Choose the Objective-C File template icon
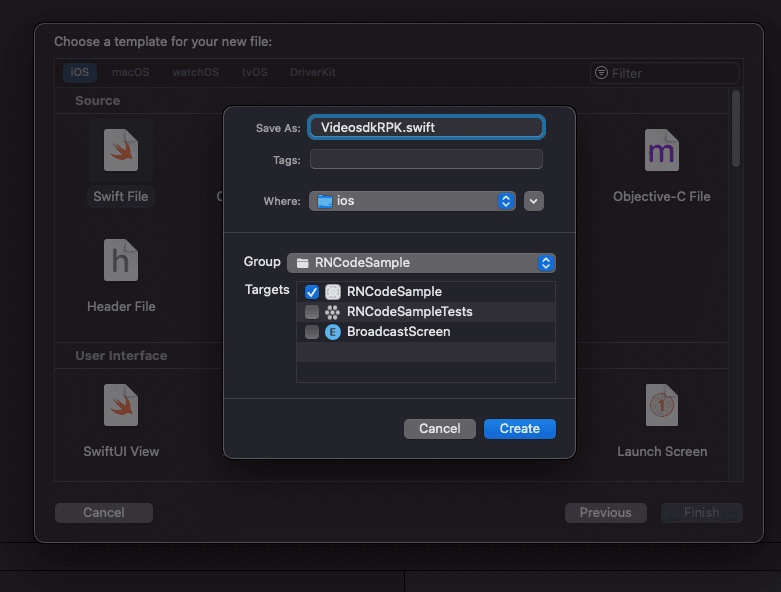The width and height of the screenshot is (781, 592). (661, 150)
